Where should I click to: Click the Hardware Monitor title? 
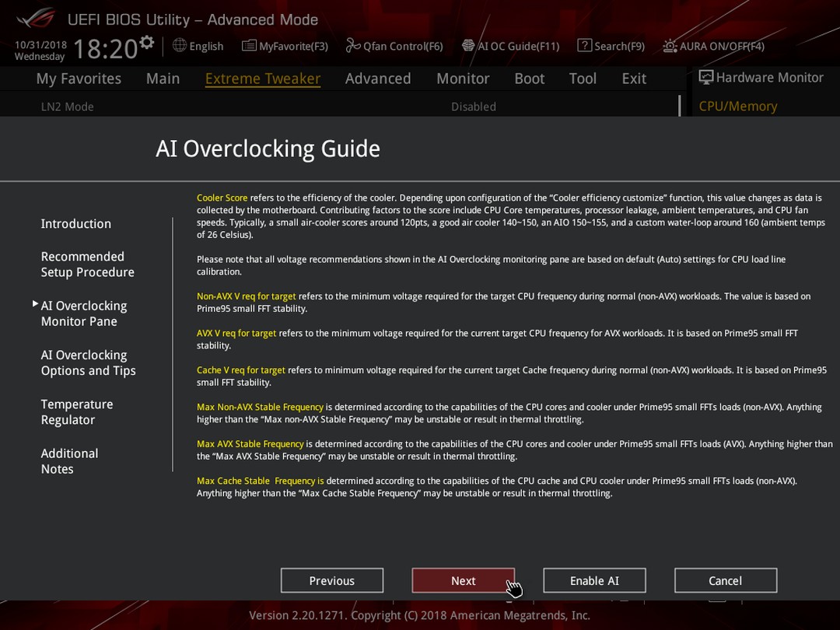pos(769,78)
